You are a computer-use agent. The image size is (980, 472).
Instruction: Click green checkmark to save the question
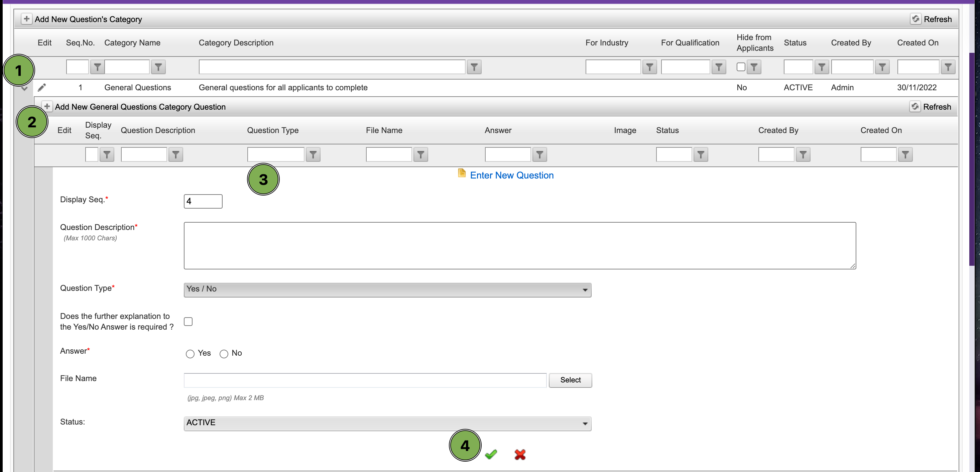tap(491, 454)
